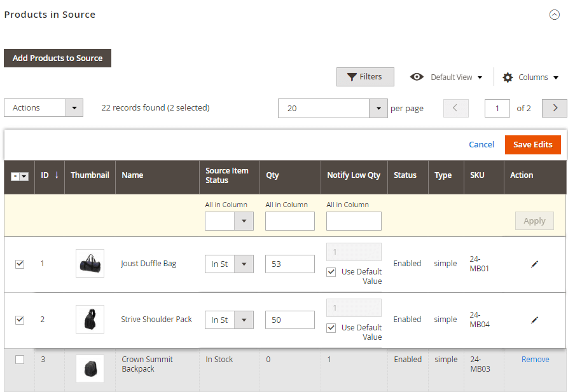568x392 pixels.
Task: Toggle Use Default Value for Joust Duffle Bag
Action: [331, 272]
